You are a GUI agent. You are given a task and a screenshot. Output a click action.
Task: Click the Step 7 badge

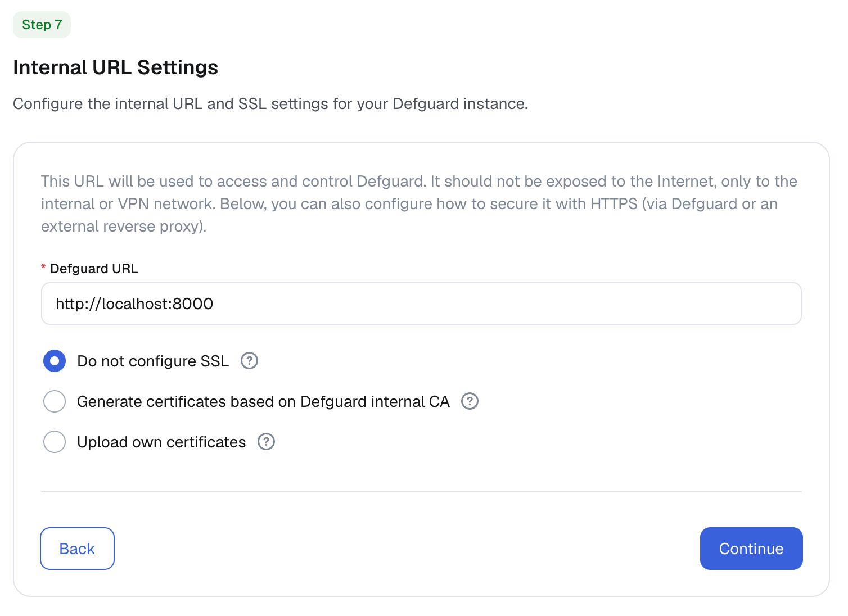click(42, 25)
